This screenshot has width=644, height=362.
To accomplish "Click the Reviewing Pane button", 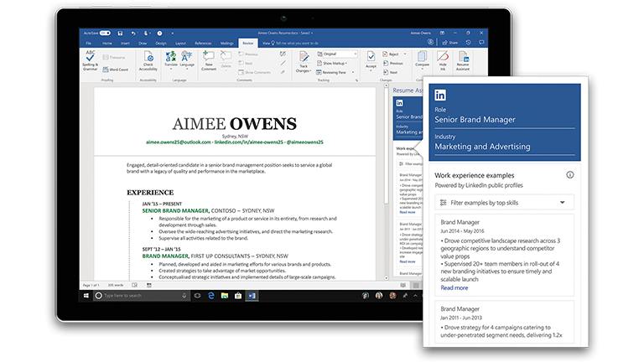I will pyautogui.click(x=331, y=72).
